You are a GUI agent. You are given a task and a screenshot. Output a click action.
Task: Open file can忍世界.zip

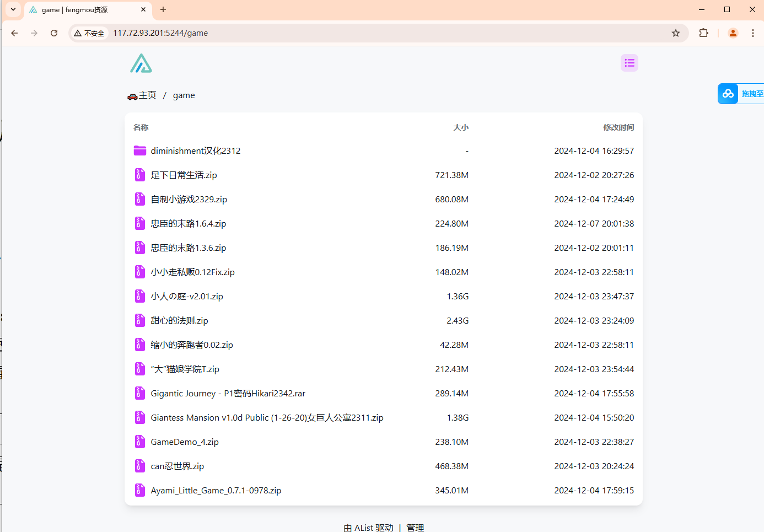(x=177, y=466)
